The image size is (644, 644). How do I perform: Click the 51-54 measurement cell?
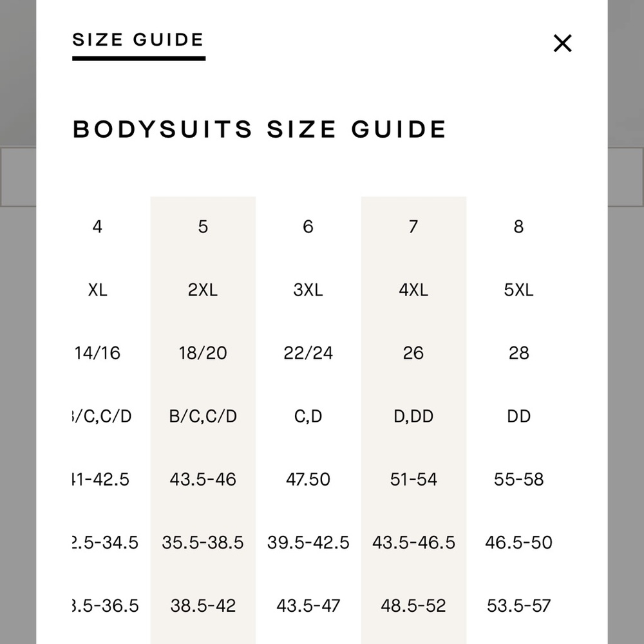coord(413,479)
